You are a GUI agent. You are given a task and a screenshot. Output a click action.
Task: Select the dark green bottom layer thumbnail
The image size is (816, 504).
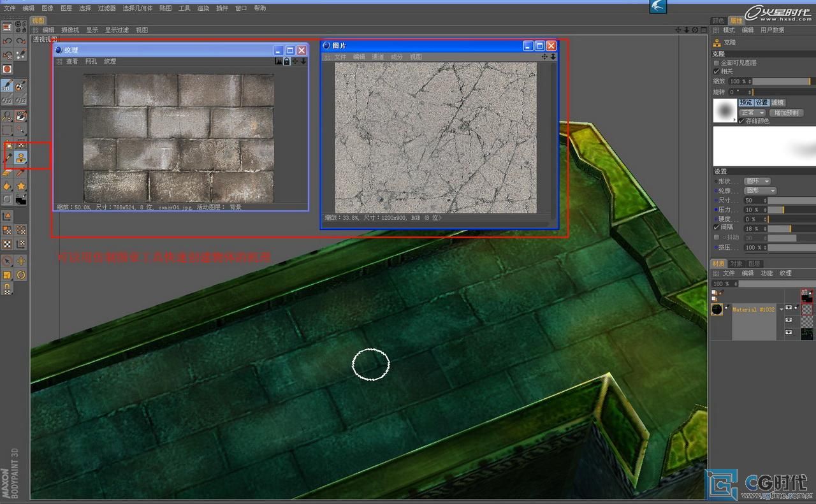point(807,334)
